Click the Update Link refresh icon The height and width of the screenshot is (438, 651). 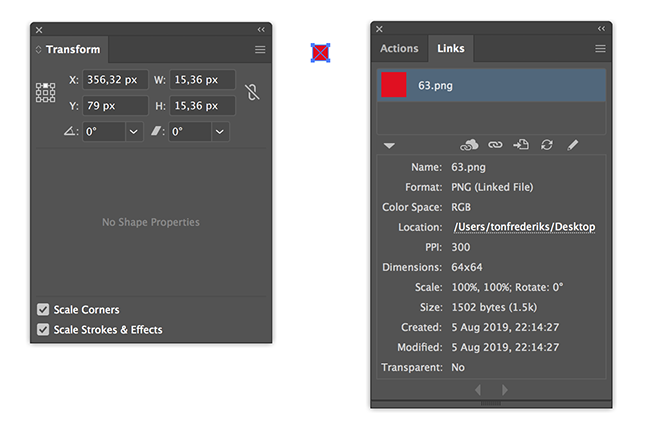547,145
